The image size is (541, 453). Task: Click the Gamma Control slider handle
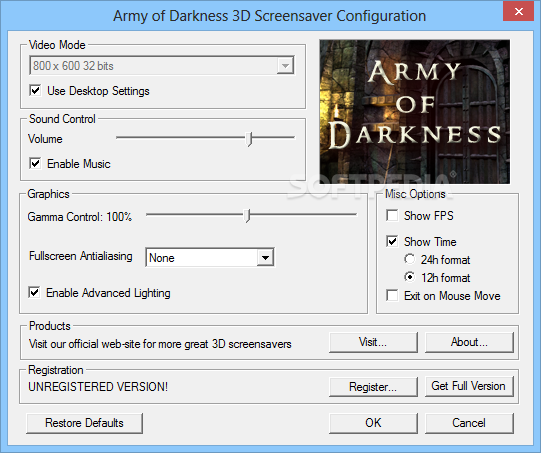coord(247,216)
